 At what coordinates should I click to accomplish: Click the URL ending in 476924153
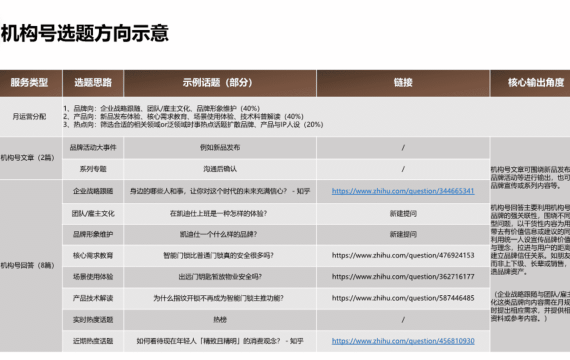pos(403,255)
